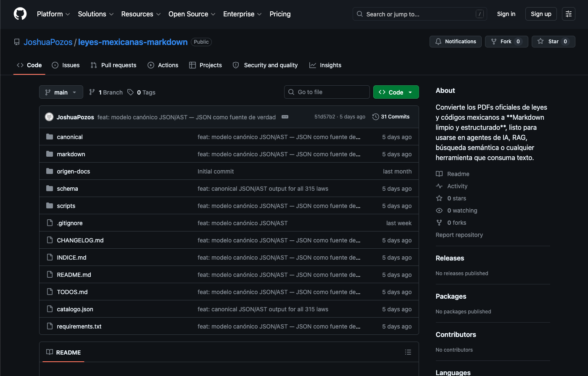This screenshot has width=588, height=376.
Task: Click the origen-docs folder icon
Action: tap(50, 171)
